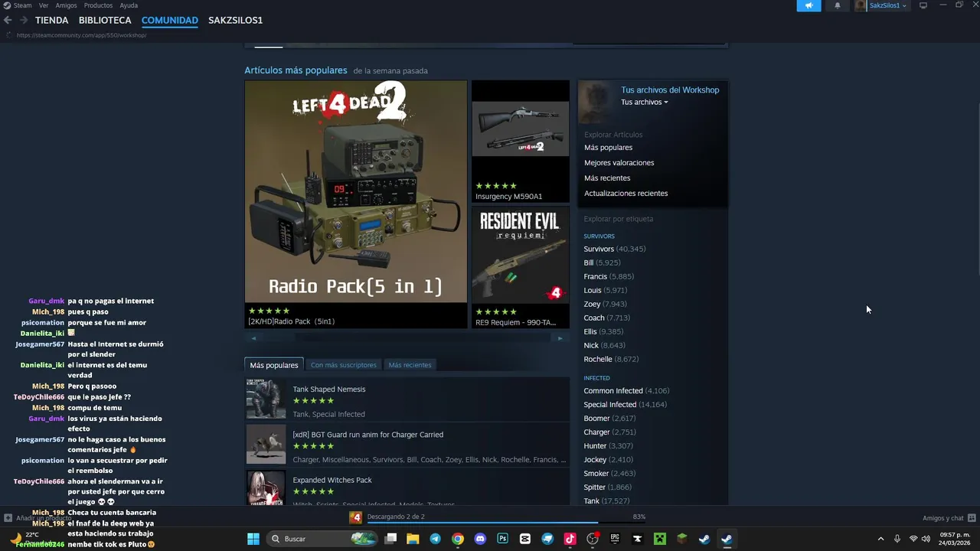This screenshot has width=980, height=551.
Task: Open the Minecraft grass block icon
Action: [x=681, y=539]
